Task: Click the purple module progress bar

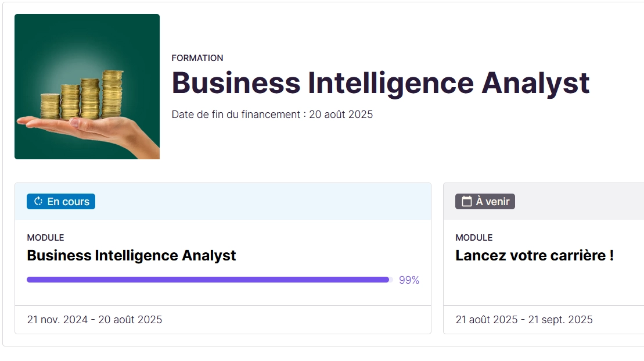Action: coord(208,280)
